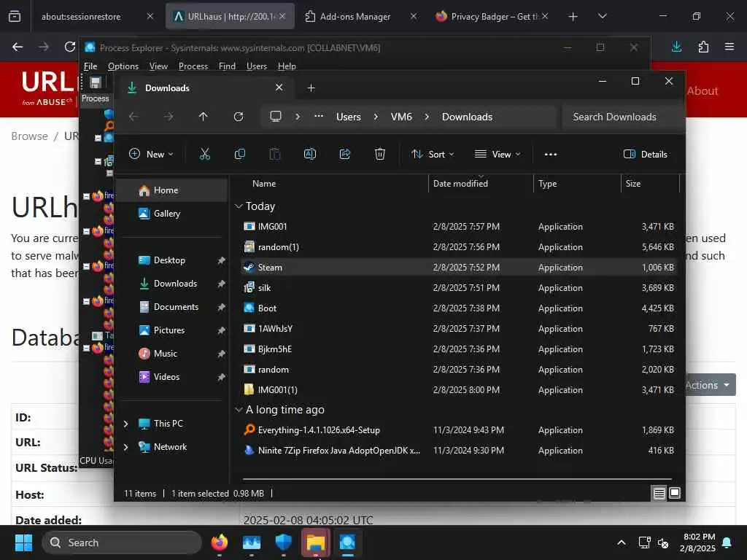Select the silk application file
Viewport: 747px width, 560px height.
tap(458, 287)
